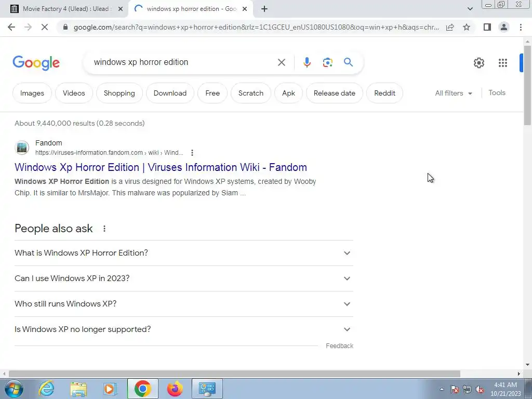Screen dimensions: 532x399
Task: Click into the Google search input field
Action: coord(183,62)
